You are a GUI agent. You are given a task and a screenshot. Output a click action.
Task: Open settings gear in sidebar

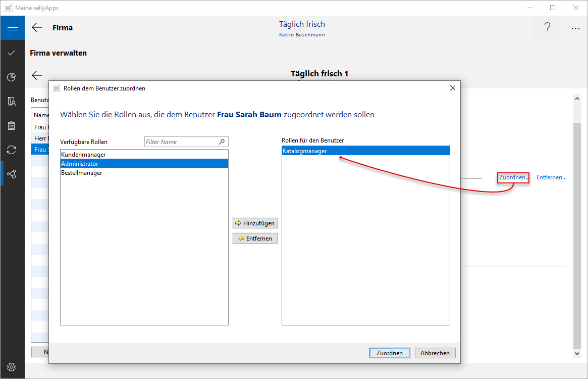pyautogui.click(x=12, y=367)
